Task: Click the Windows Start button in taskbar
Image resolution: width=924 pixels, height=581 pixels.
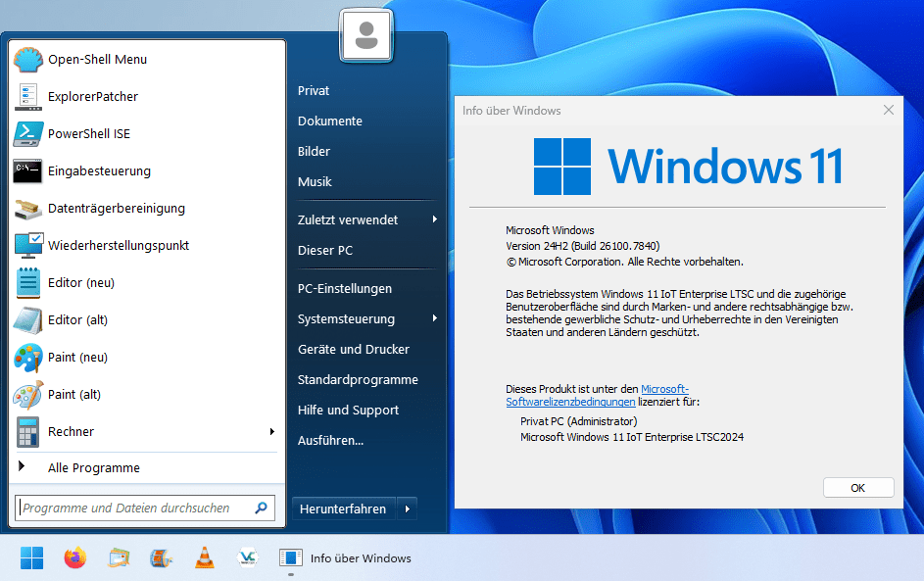Action: pyautogui.click(x=31, y=558)
